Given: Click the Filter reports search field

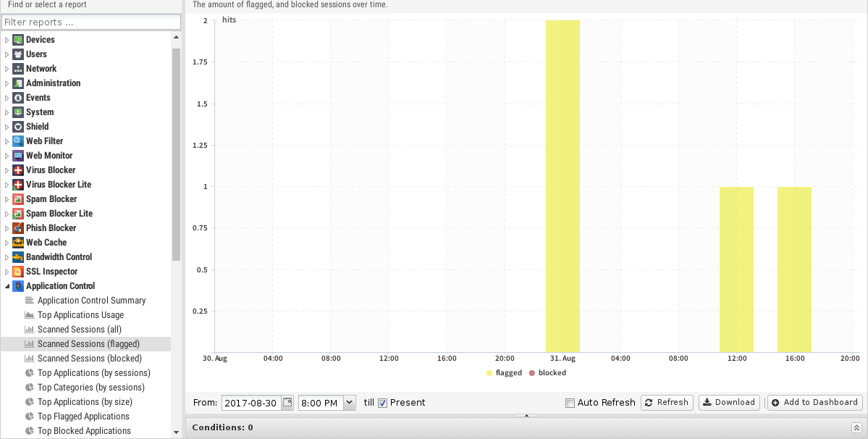Looking at the screenshot, I should tap(90, 22).
